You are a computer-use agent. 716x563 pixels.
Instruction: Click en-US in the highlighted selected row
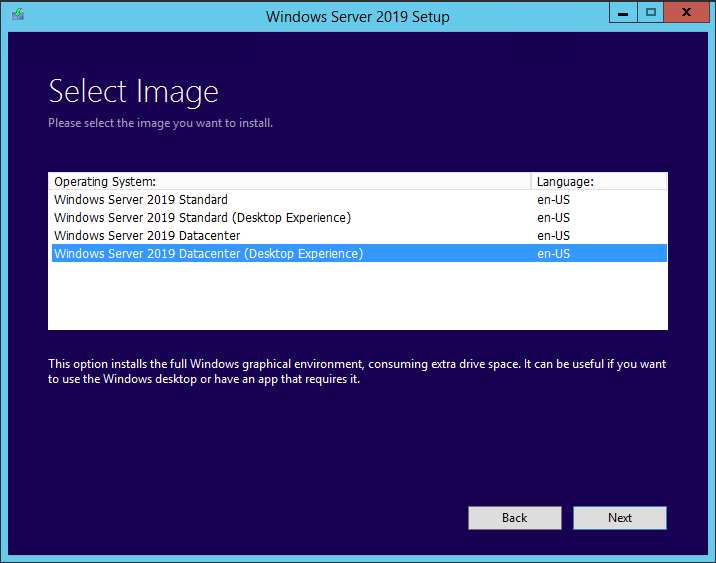click(554, 254)
